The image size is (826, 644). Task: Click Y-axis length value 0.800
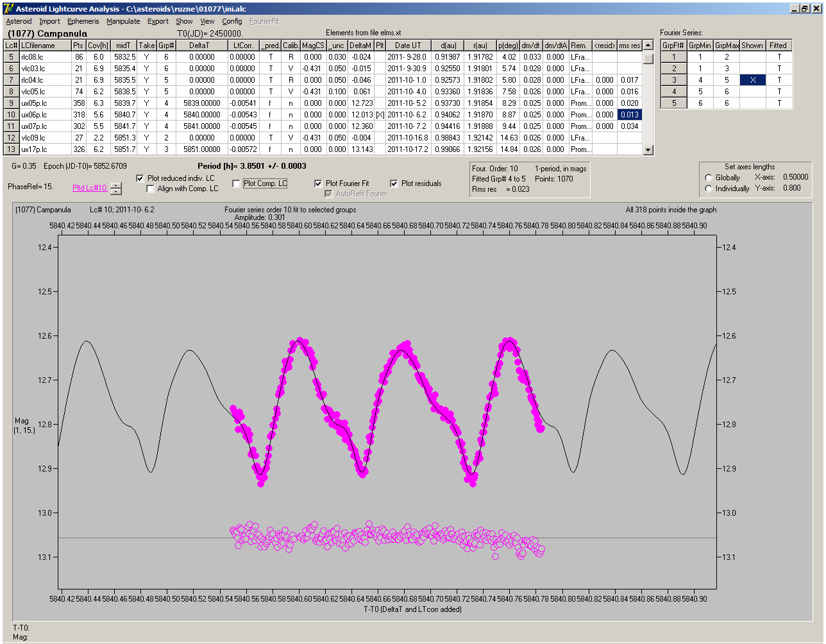(x=792, y=189)
